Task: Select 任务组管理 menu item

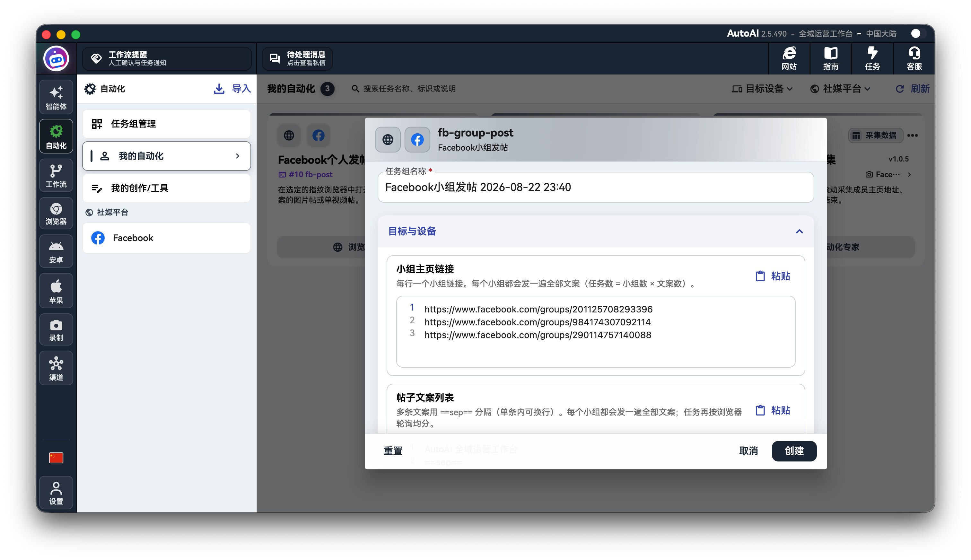Action: pyautogui.click(x=167, y=124)
